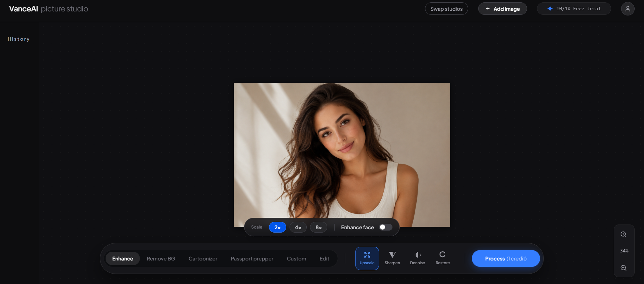The height and width of the screenshot is (284, 644).
Task: Open the user account menu
Action: pos(628,9)
